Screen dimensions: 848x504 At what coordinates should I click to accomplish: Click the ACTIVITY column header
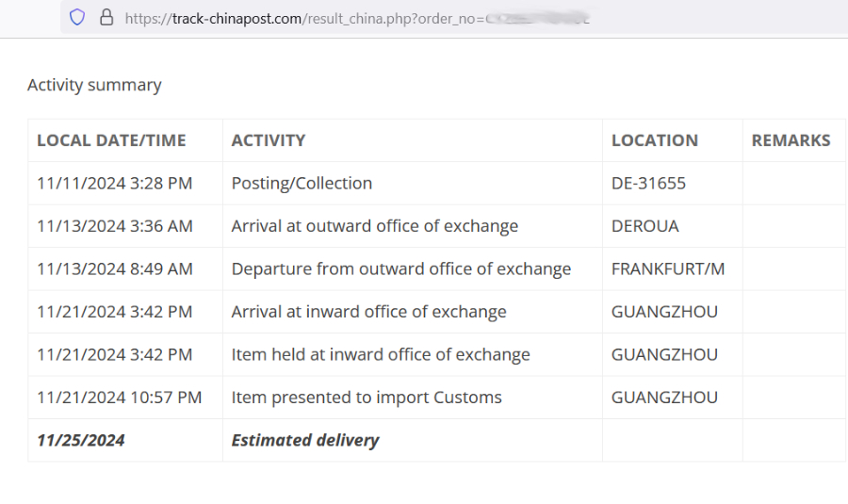(x=269, y=140)
